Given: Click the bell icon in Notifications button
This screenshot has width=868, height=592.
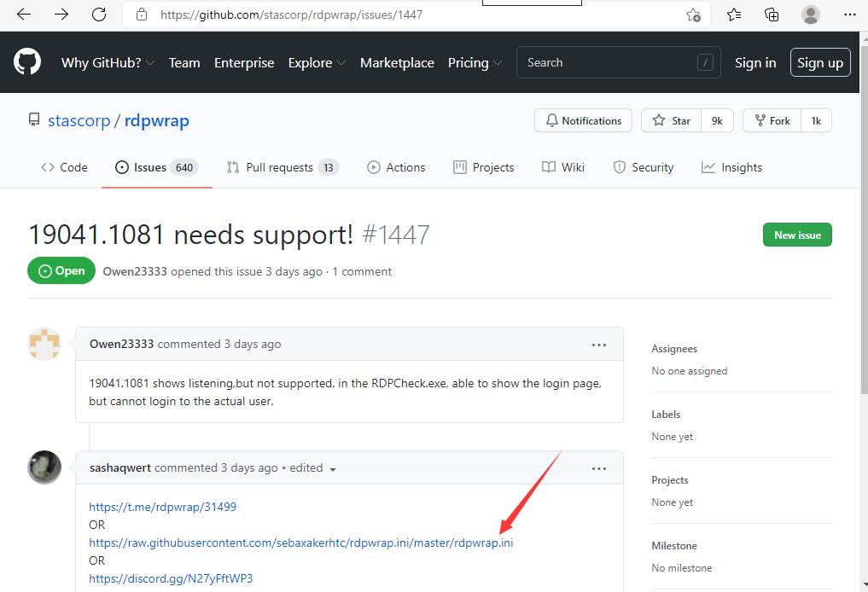Looking at the screenshot, I should [x=552, y=120].
